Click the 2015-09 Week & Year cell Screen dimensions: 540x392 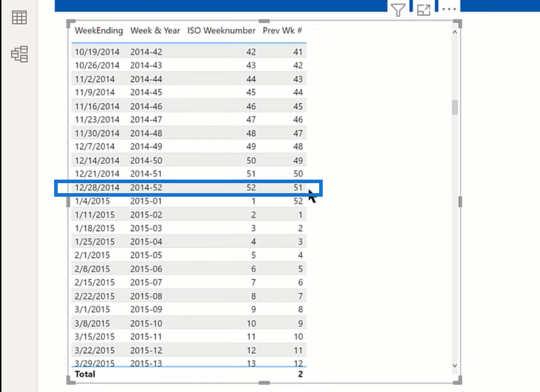[146, 309]
